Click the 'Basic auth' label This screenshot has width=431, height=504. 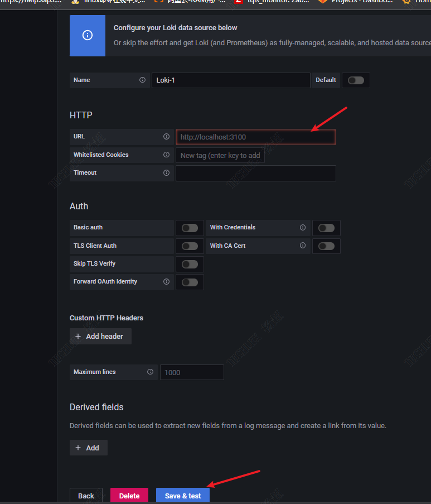(x=88, y=227)
